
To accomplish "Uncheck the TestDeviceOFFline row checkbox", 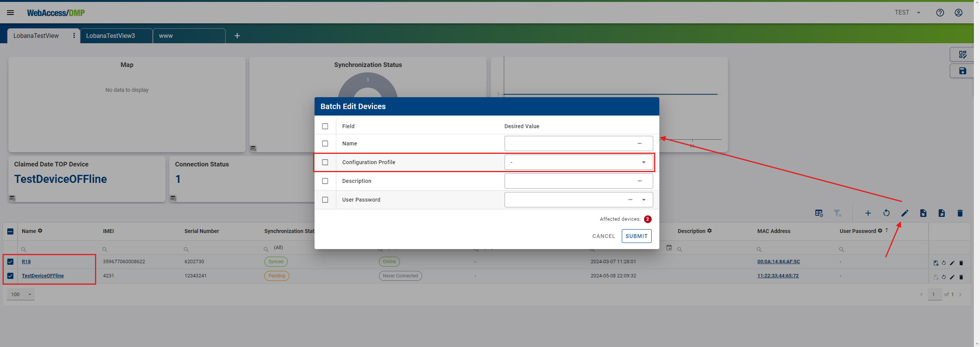I will 10,275.
